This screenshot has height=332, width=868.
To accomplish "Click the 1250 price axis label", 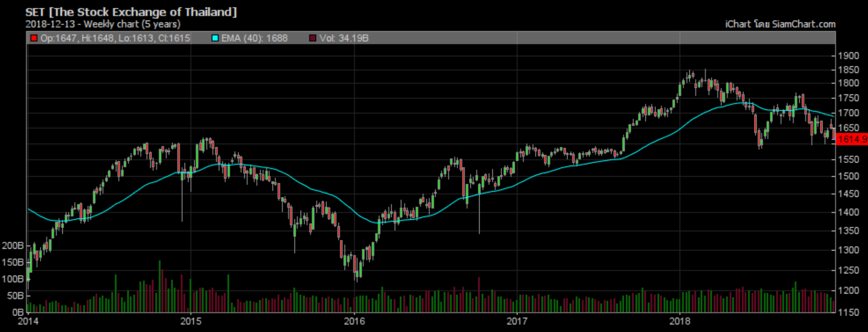I will (x=848, y=271).
